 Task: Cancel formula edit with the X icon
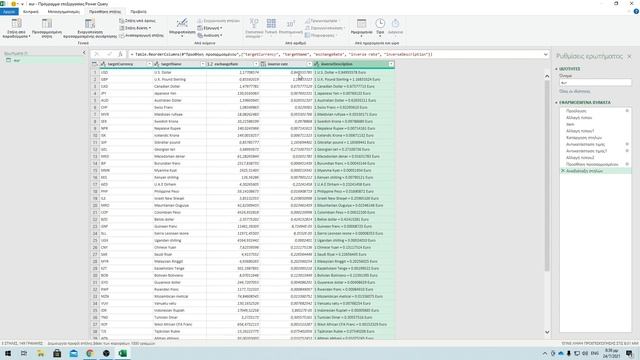96,54
